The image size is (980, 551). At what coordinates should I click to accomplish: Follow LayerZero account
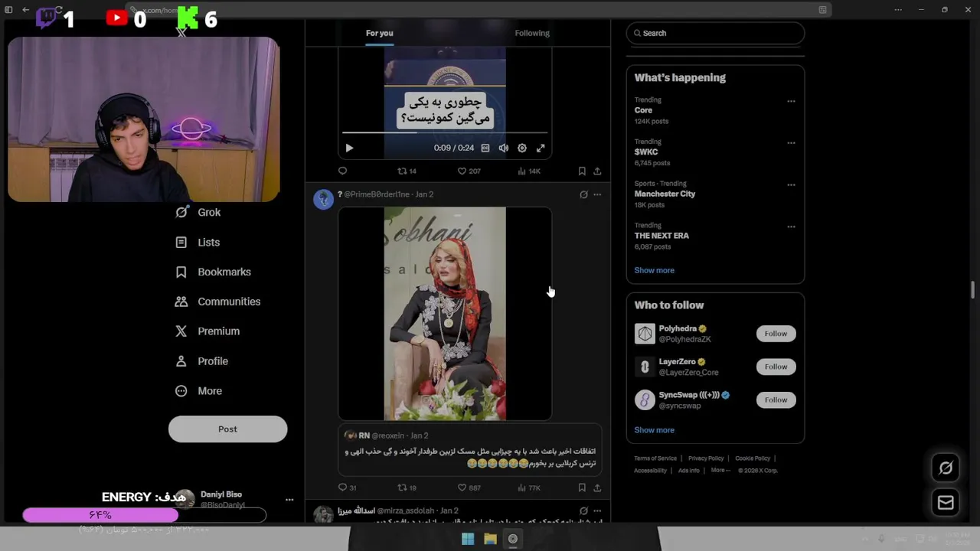pos(776,367)
